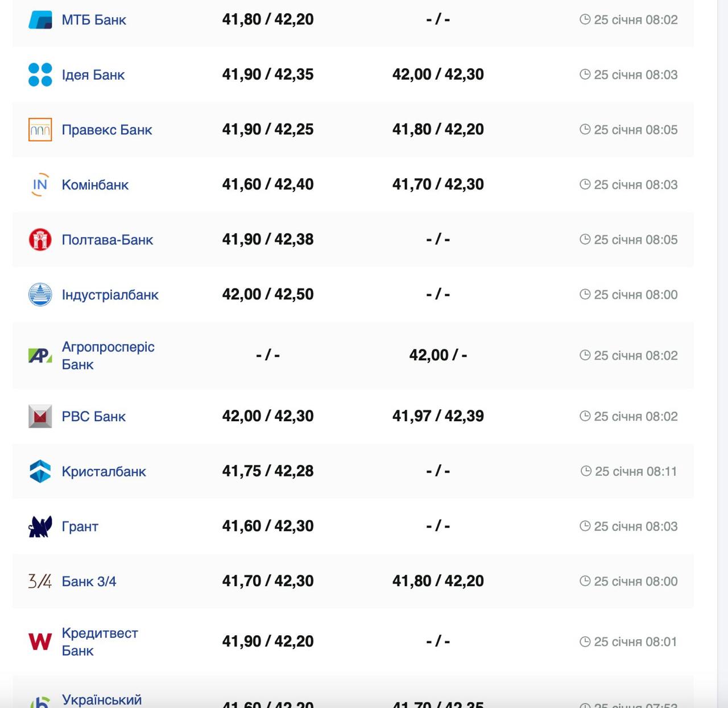Click the Індустріалбанк blue round logo
Viewport: 728px width, 708px height.
pyautogui.click(x=40, y=295)
